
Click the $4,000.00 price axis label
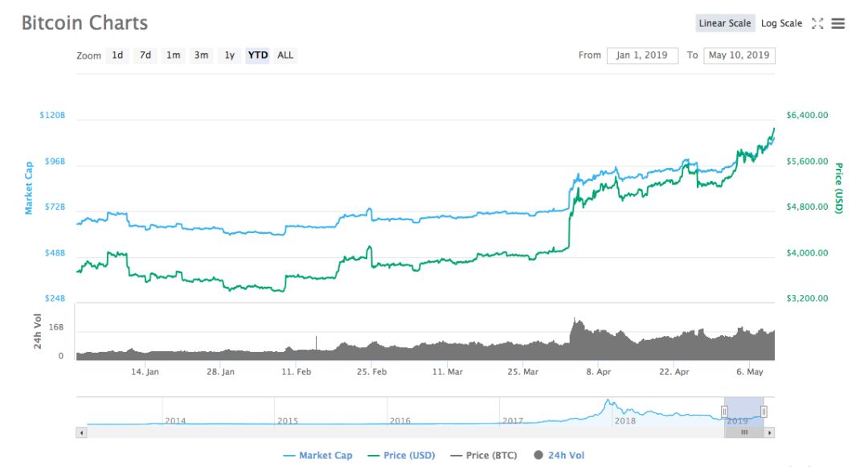tap(807, 253)
